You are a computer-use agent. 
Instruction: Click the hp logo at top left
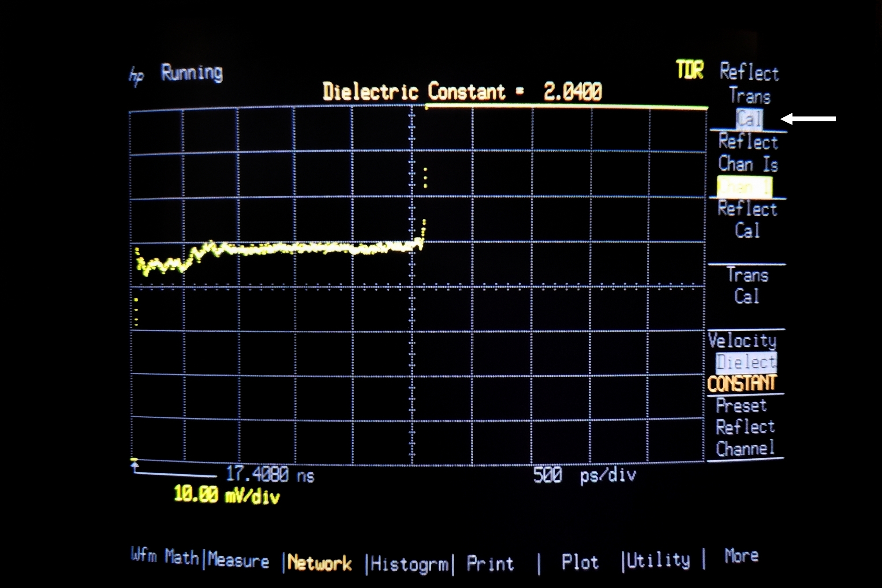pyautogui.click(x=136, y=76)
